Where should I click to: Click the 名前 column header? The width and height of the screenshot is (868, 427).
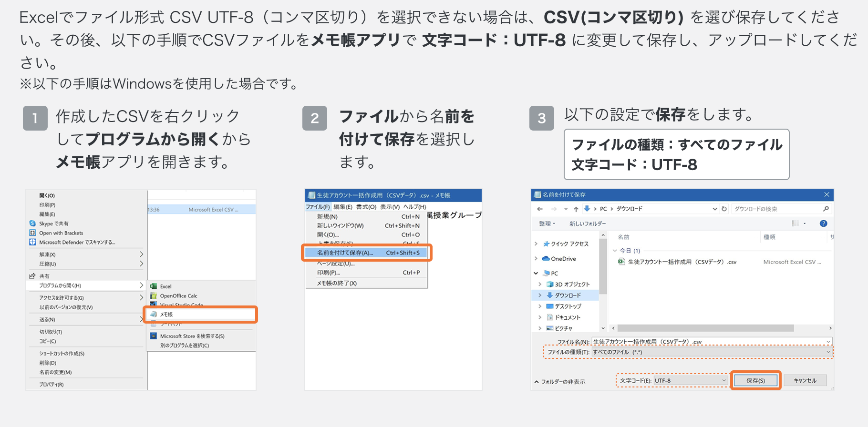[623, 237]
